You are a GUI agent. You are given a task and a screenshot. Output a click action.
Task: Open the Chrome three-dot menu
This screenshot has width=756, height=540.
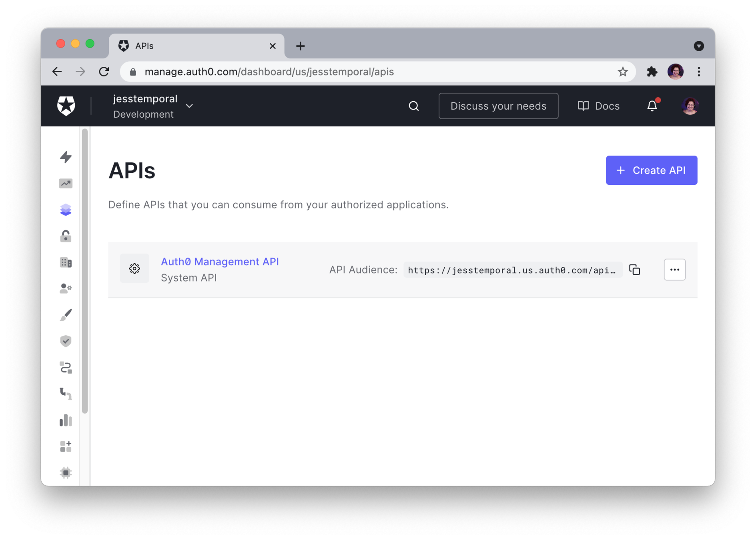699,72
